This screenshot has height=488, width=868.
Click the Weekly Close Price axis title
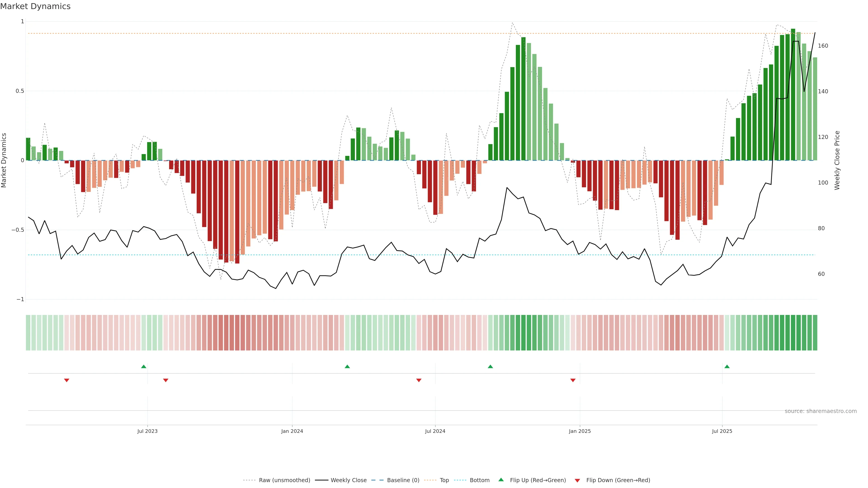tap(837, 160)
